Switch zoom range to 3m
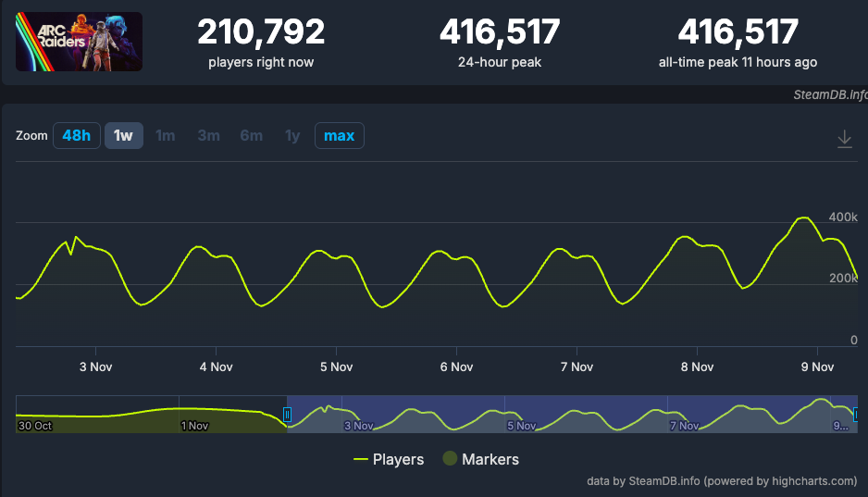868x497 pixels. pyautogui.click(x=208, y=136)
